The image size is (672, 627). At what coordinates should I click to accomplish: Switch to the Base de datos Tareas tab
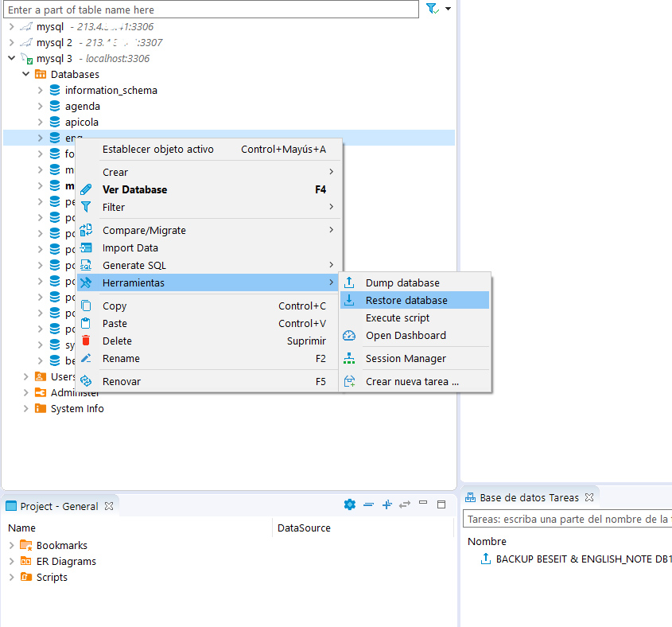tap(528, 497)
